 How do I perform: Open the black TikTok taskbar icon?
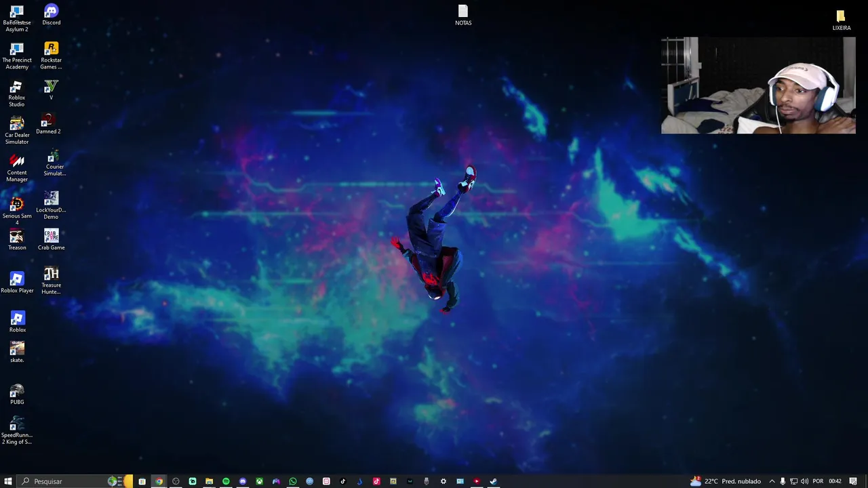pyautogui.click(x=342, y=481)
